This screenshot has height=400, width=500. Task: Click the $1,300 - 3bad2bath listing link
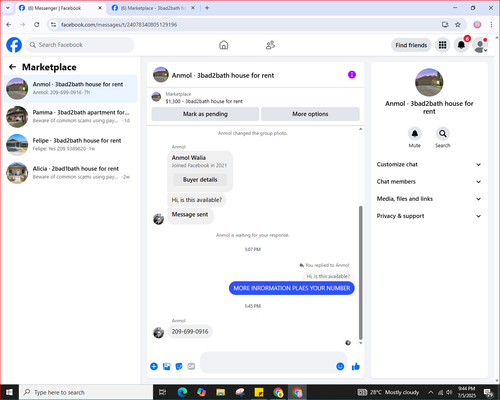204,101
